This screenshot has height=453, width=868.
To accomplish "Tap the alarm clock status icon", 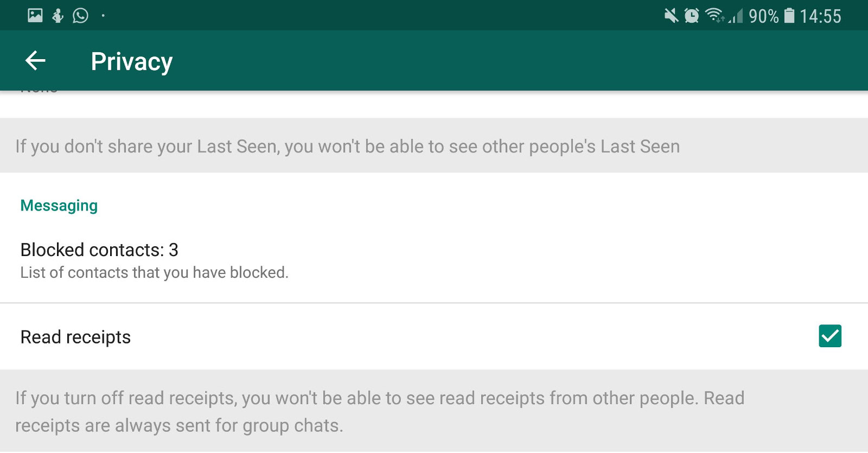I will [x=692, y=16].
